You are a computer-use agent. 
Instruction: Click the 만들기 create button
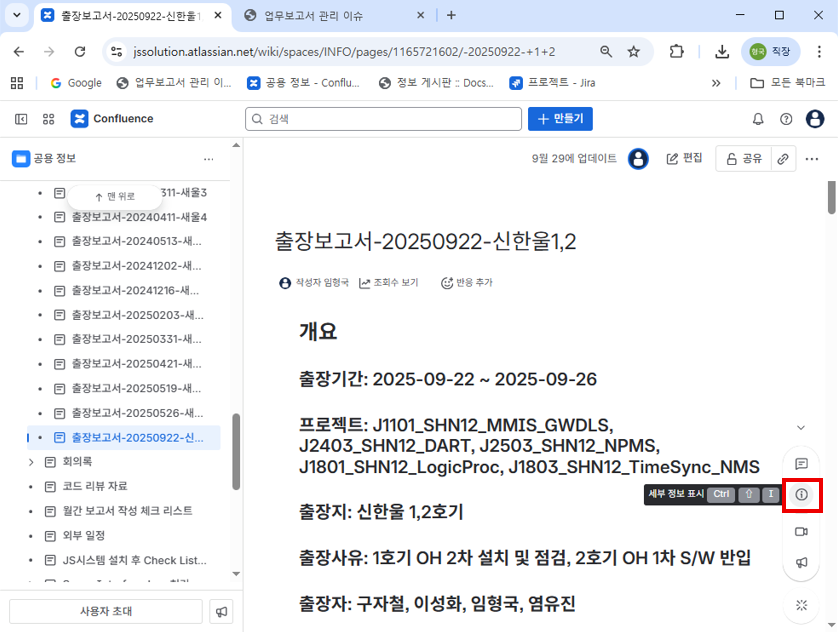[x=560, y=119]
